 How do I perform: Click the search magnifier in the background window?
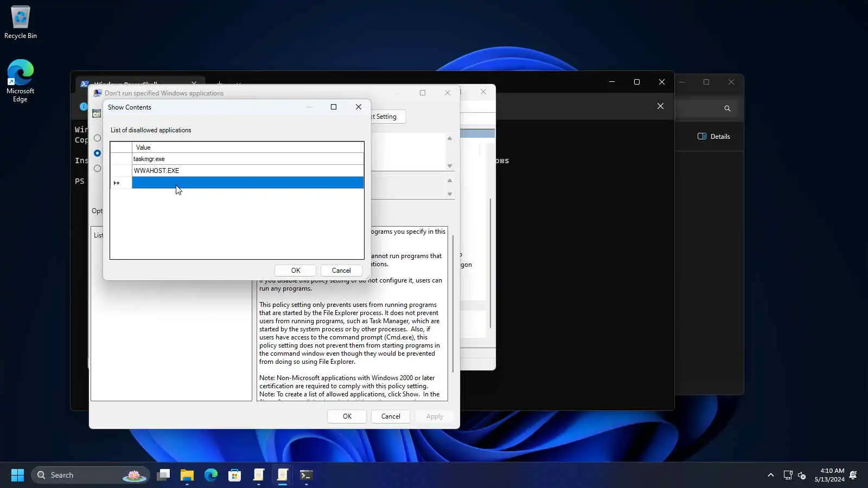(x=727, y=108)
